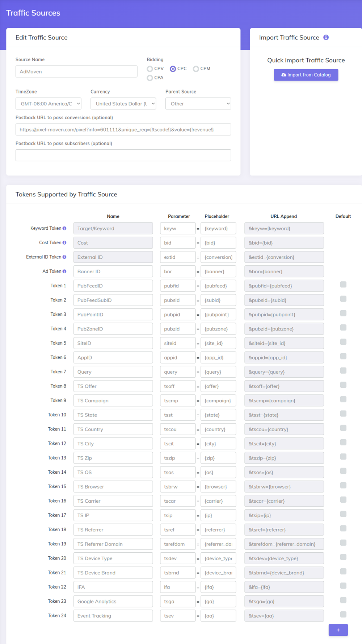Image resolution: width=362 pixels, height=644 pixels.
Task: Click the conversions Postback URL field
Action: tap(123, 129)
